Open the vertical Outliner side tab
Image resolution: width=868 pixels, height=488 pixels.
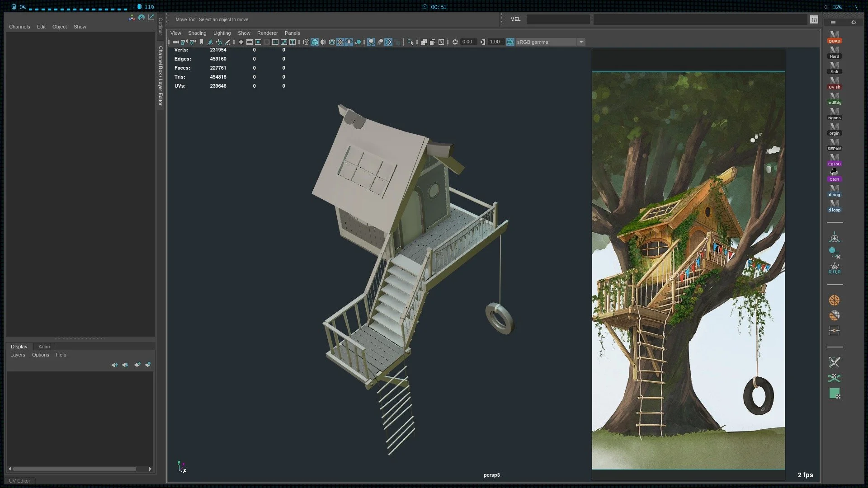160,26
